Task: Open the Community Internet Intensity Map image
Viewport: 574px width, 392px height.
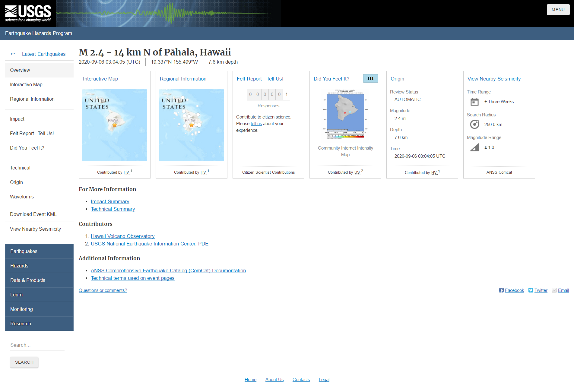Action: [345, 114]
